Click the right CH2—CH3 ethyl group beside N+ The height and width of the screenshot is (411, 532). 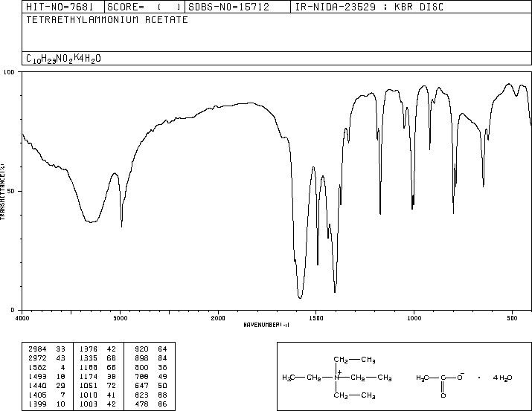pyautogui.click(x=371, y=378)
